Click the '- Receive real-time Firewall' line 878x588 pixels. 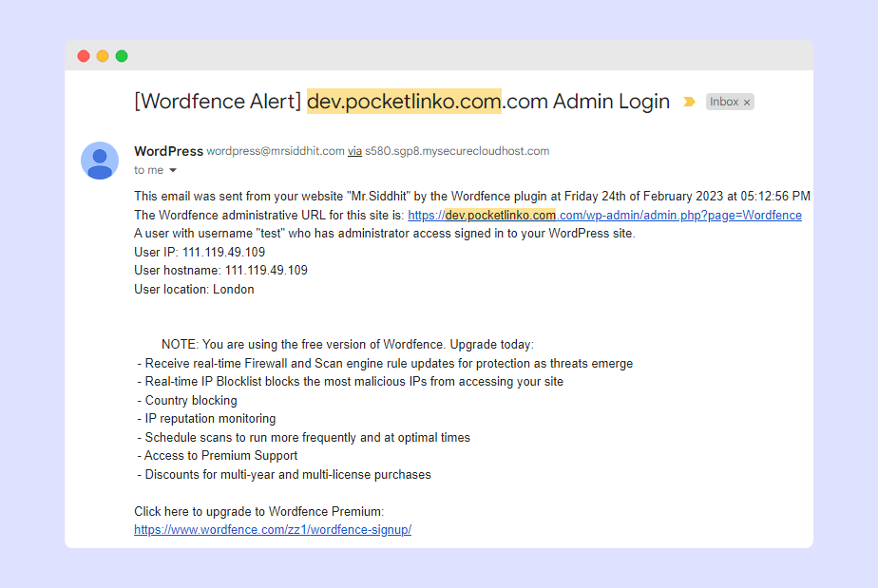385,364
